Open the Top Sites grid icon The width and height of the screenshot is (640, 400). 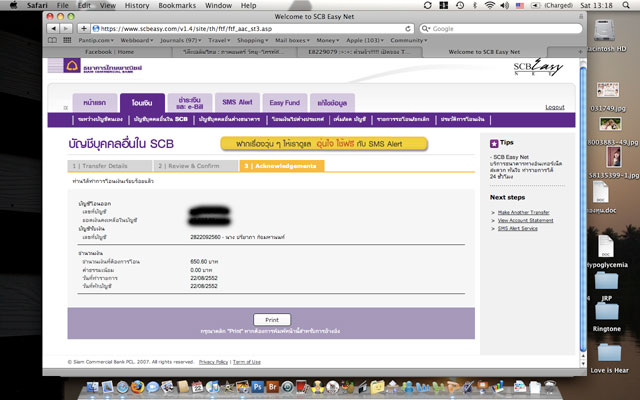click(67, 40)
